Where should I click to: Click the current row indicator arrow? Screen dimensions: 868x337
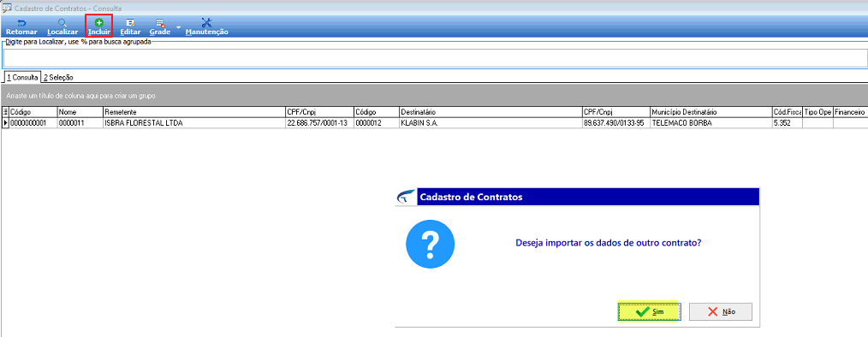pyautogui.click(x=5, y=122)
